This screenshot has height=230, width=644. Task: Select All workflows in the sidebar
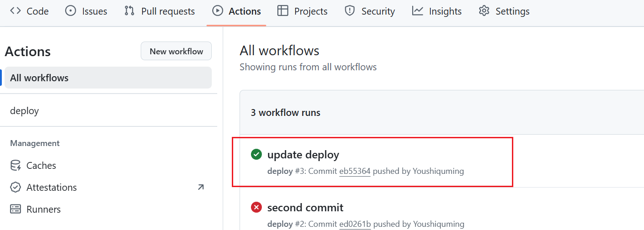click(39, 78)
